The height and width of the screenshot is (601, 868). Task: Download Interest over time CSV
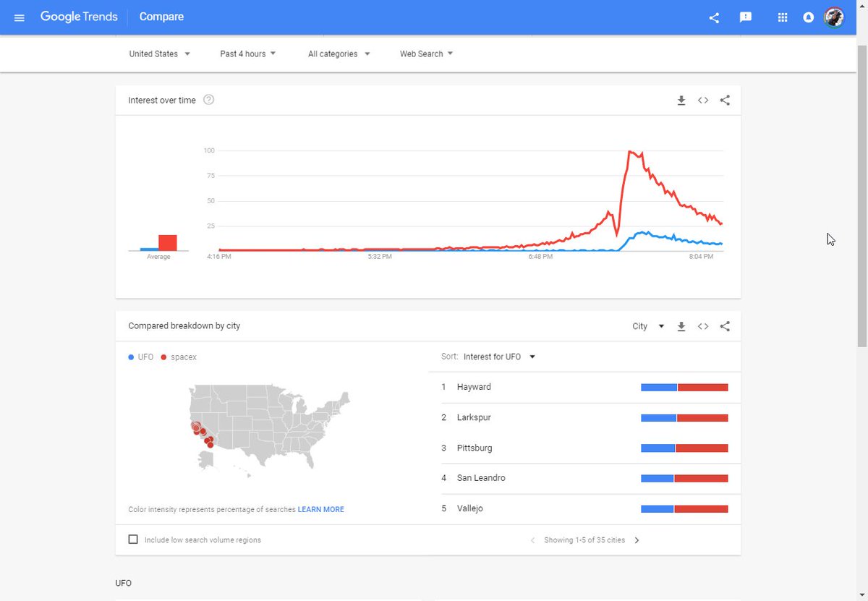(x=681, y=101)
